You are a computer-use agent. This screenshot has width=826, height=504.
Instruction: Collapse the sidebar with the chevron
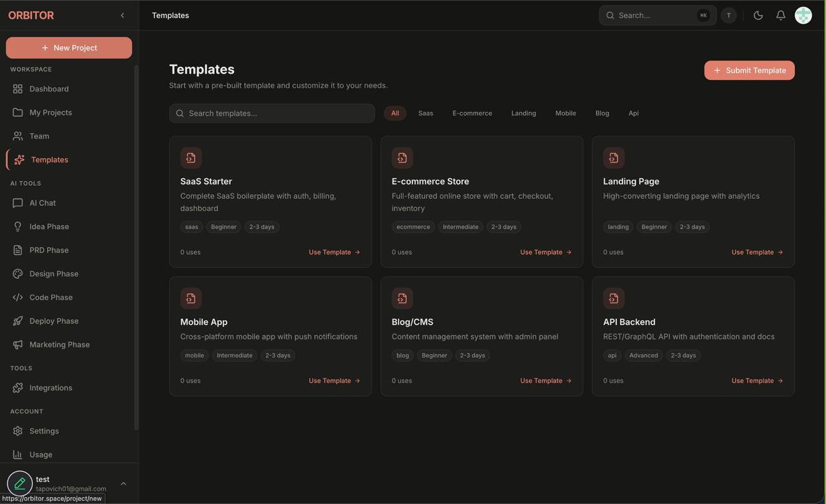pos(122,15)
